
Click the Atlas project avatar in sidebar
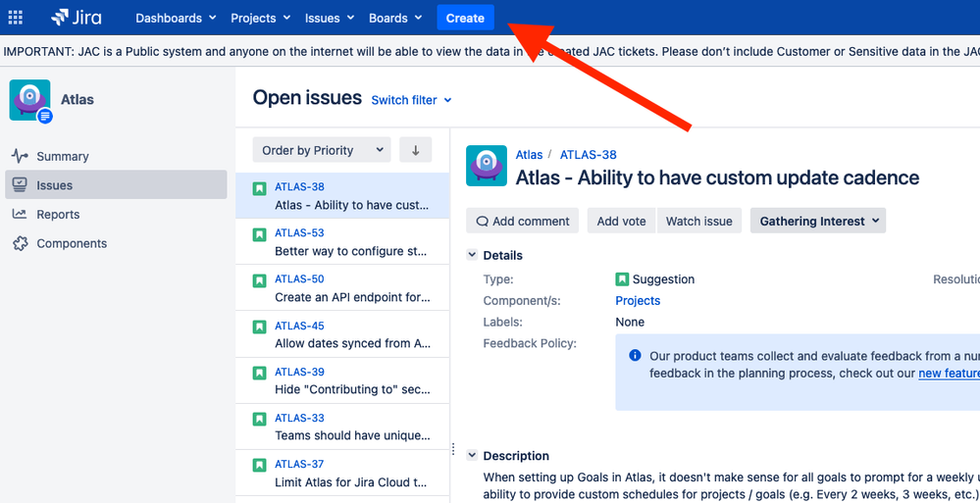30,100
